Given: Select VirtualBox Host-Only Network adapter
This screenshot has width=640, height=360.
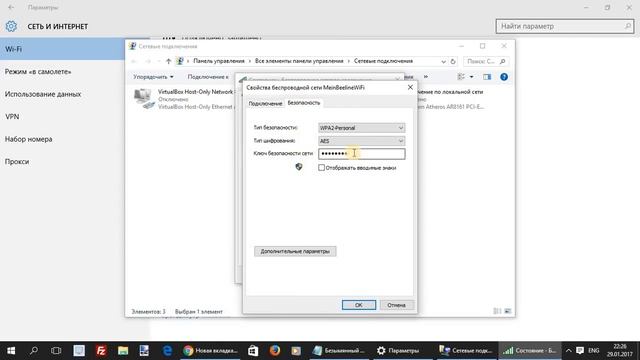Looking at the screenshot, I should (x=184, y=99).
